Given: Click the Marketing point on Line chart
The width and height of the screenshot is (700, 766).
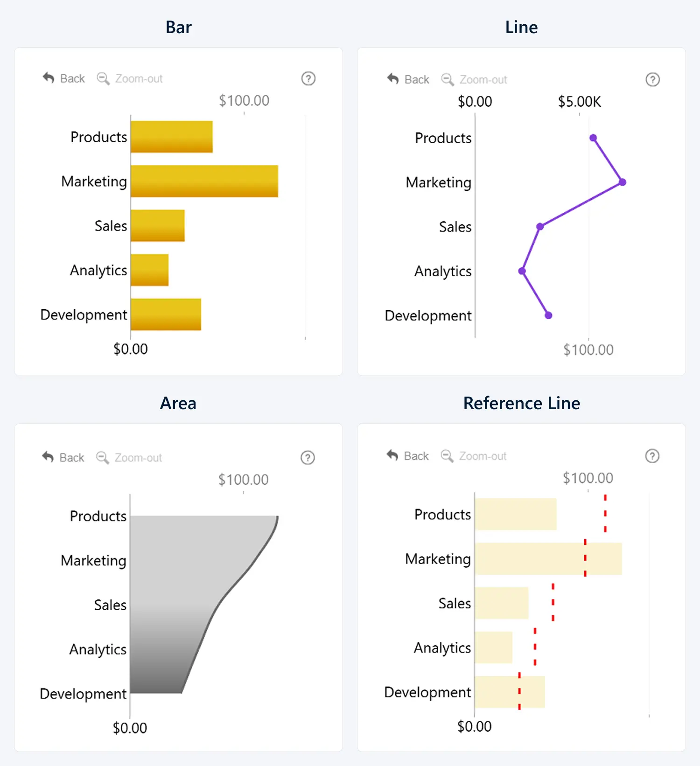Looking at the screenshot, I should pyautogui.click(x=622, y=182).
